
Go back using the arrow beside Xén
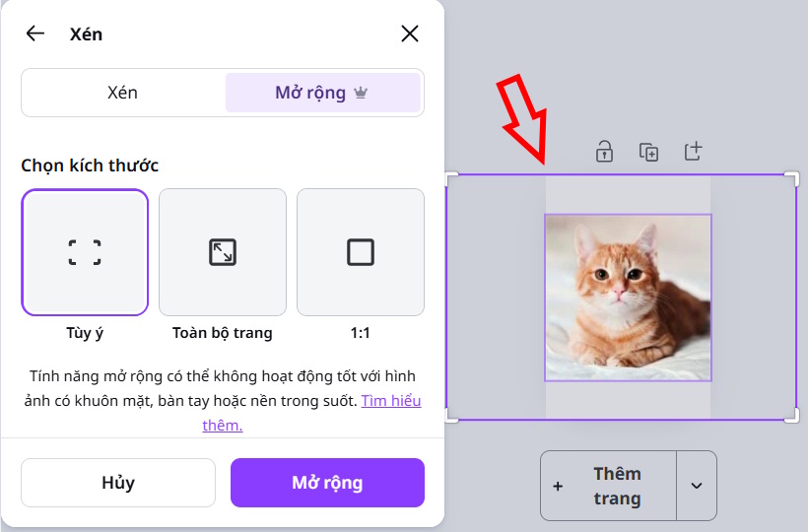click(x=35, y=33)
